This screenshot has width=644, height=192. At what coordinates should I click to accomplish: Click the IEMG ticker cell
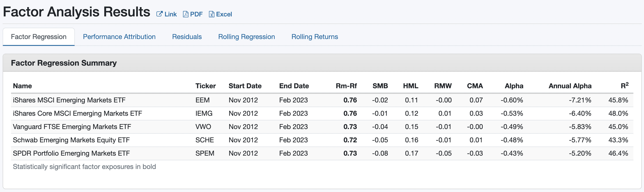[204, 113]
